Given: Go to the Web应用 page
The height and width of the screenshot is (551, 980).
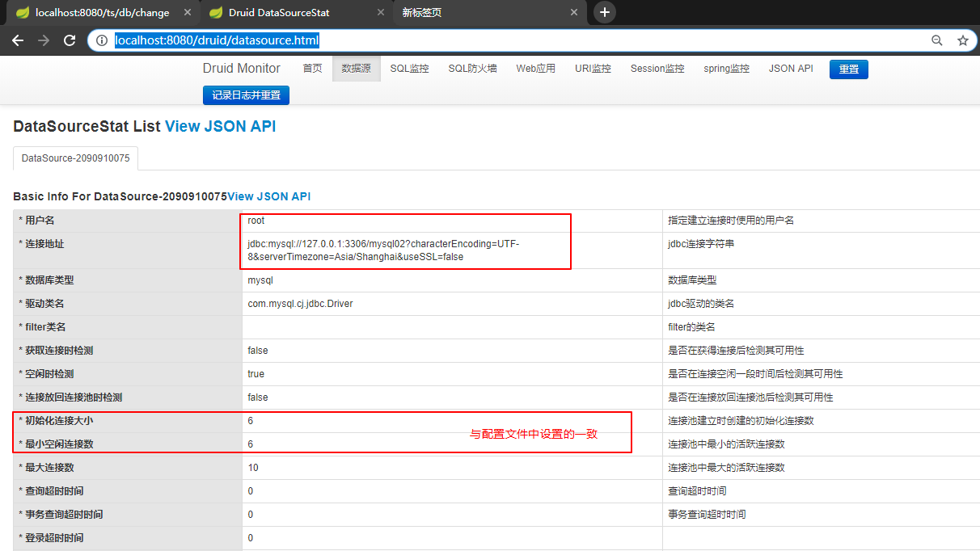Looking at the screenshot, I should (535, 69).
